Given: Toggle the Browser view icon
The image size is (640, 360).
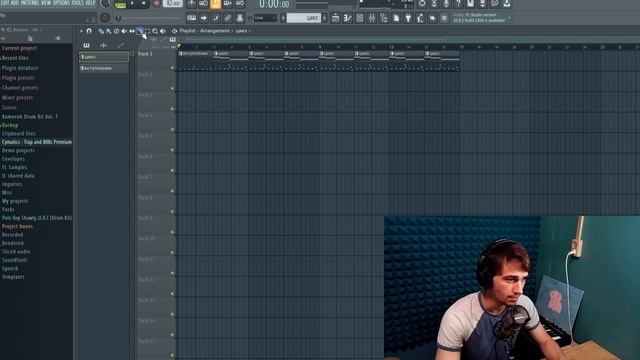Looking at the screenshot, I should (384, 18).
